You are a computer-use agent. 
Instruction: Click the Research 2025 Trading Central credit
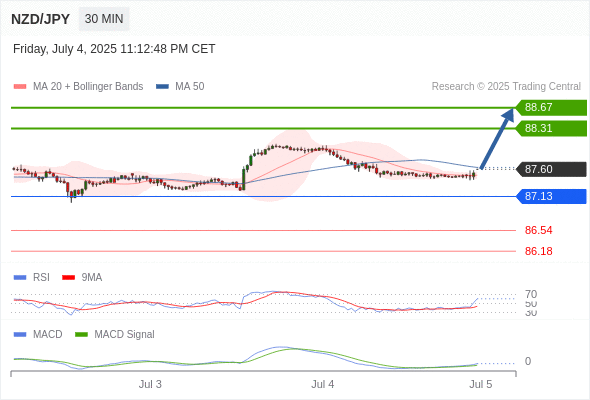click(506, 87)
